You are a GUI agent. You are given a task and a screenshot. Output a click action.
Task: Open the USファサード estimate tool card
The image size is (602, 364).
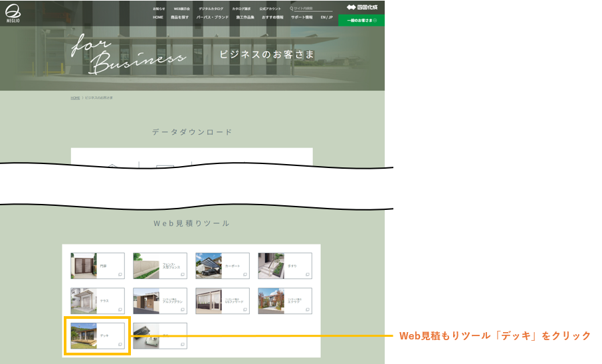point(222,301)
